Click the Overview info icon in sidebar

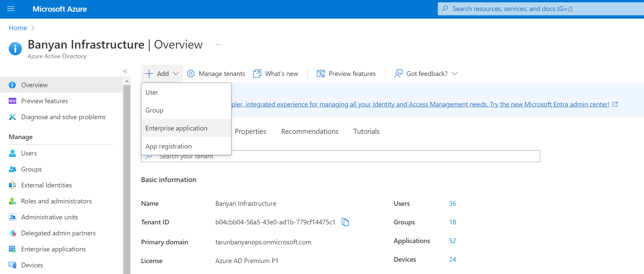12,85
